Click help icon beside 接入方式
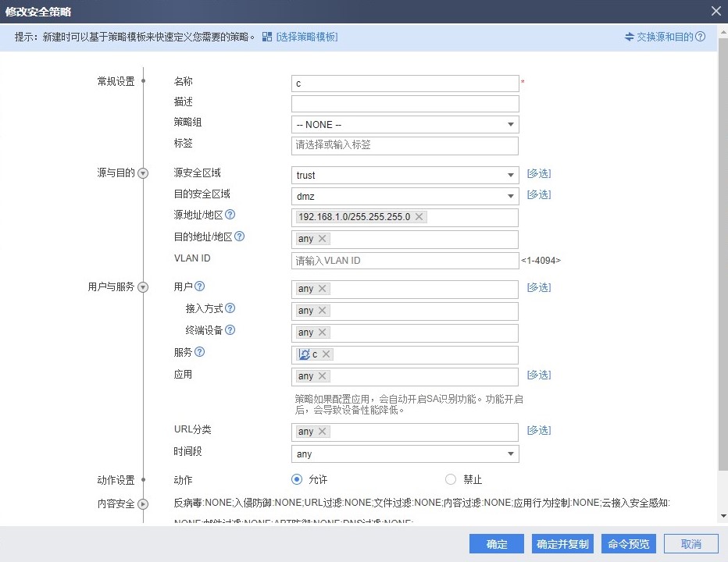 230,308
